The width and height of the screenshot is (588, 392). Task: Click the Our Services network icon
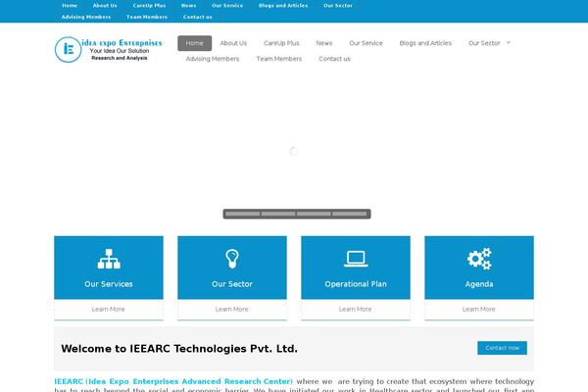(109, 259)
